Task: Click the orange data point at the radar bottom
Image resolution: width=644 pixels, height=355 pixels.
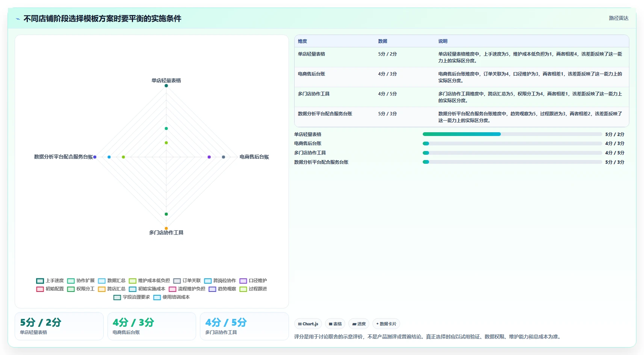Action: click(x=166, y=228)
